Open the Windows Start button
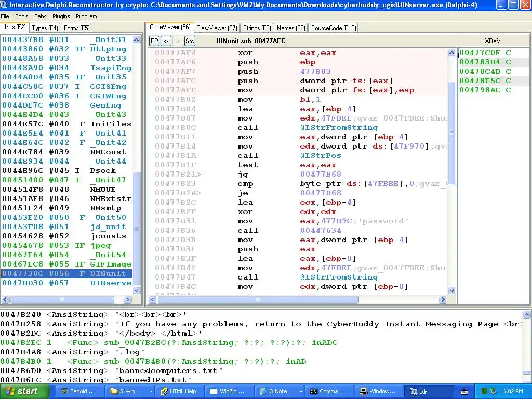 (24, 392)
